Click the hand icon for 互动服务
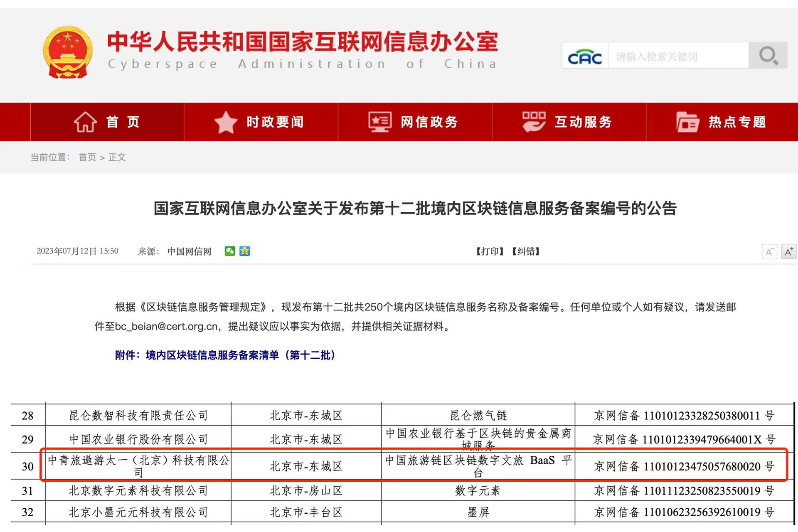Screen dimensions: 798x532 coord(534,122)
